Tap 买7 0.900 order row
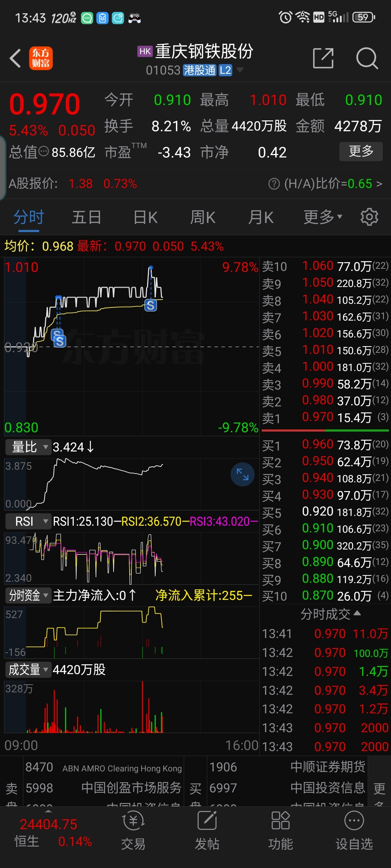The width and height of the screenshot is (391, 868). 325,545
